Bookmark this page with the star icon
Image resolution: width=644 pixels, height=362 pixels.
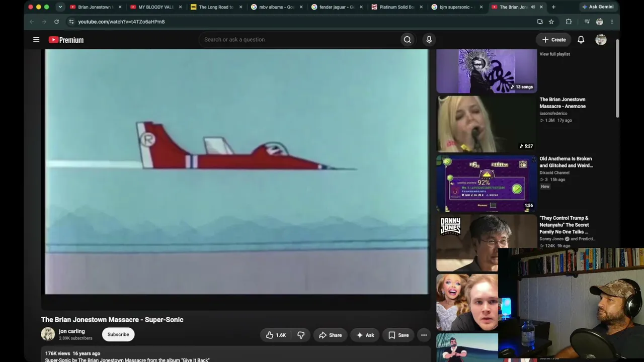tap(551, 22)
